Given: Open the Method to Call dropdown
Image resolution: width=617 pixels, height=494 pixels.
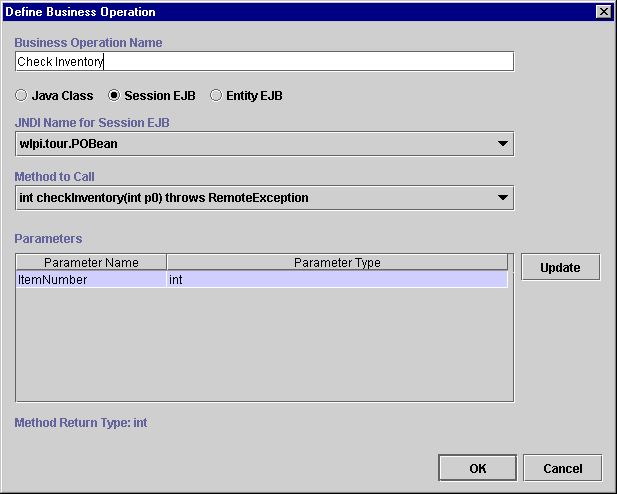Looking at the screenshot, I should (264, 198).
